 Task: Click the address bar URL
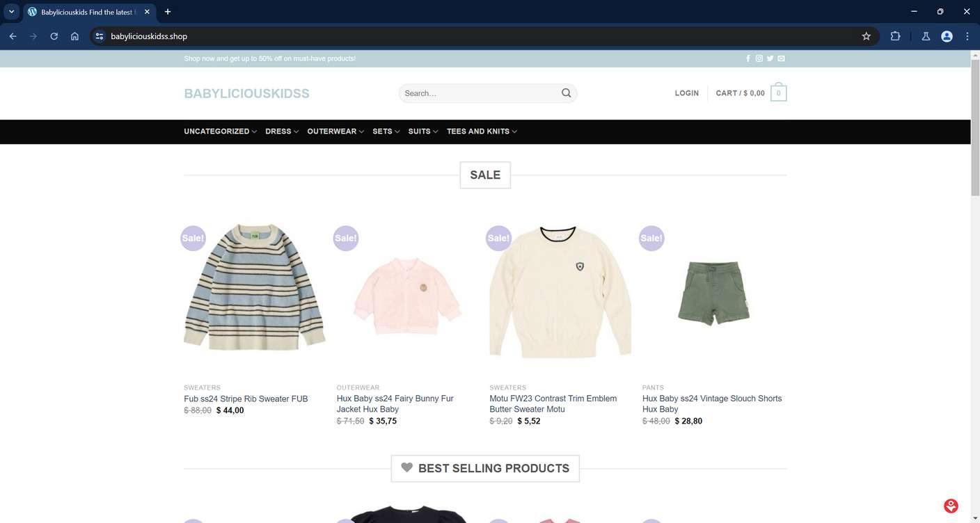tap(149, 36)
